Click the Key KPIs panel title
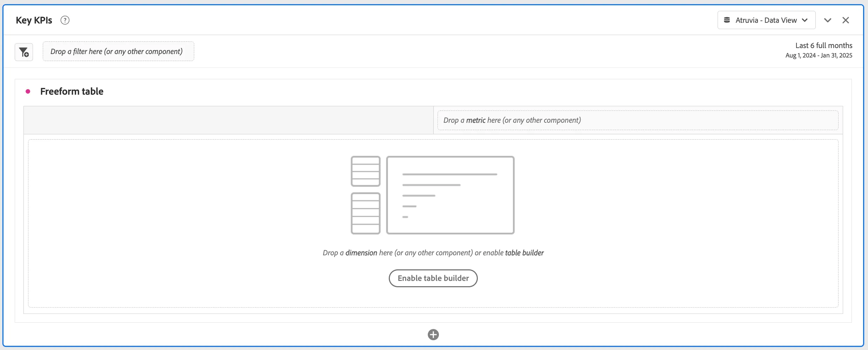 34,20
